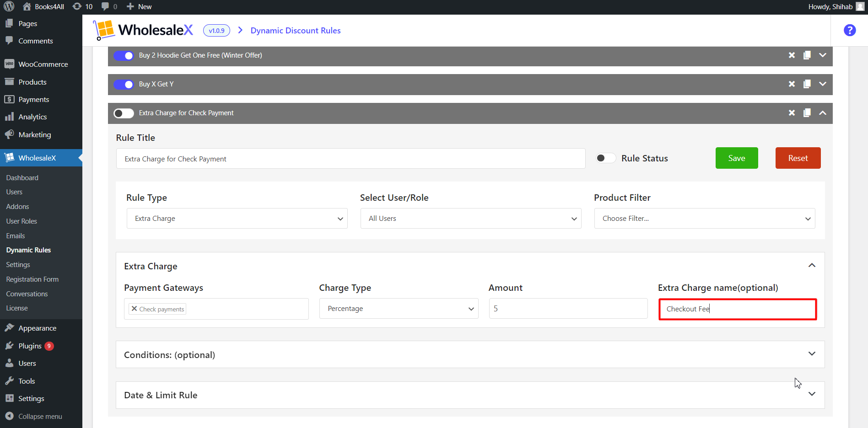Open WholesaleX Settings submenu item
This screenshot has width=868, height=428.
18,265
